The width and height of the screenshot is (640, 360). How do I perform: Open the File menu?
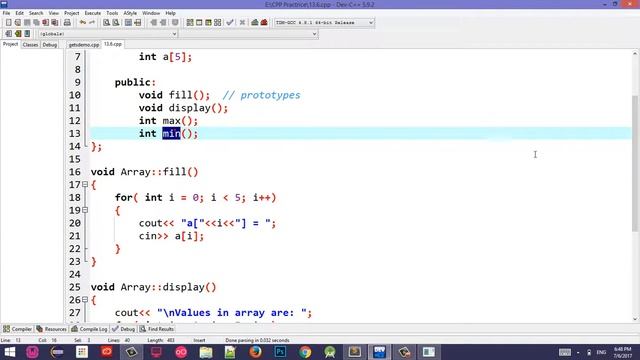[x=7, y=13]
